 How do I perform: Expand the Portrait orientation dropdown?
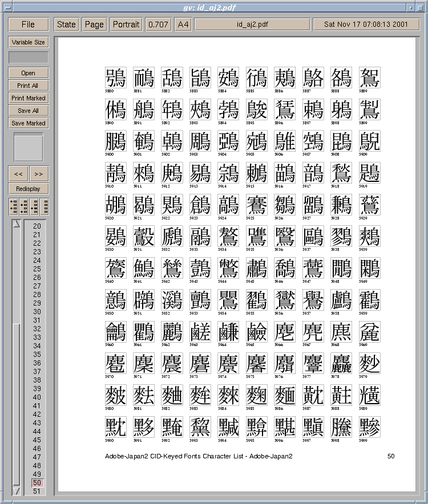click(x=126, y=24)
